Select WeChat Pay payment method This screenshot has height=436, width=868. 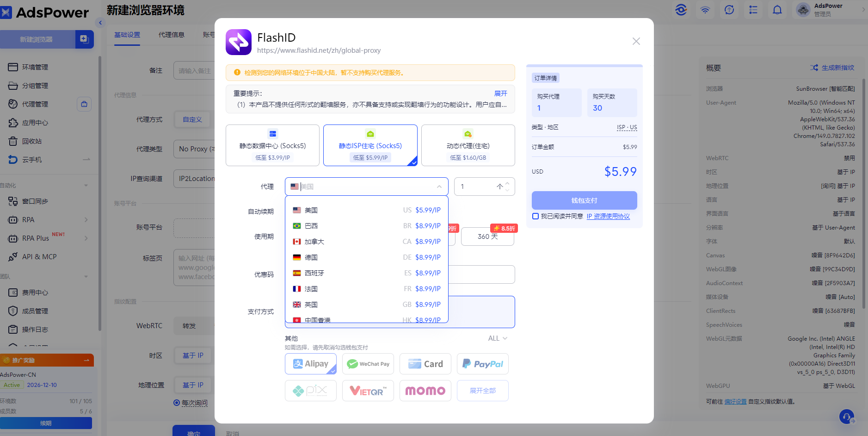click(368, 364)
